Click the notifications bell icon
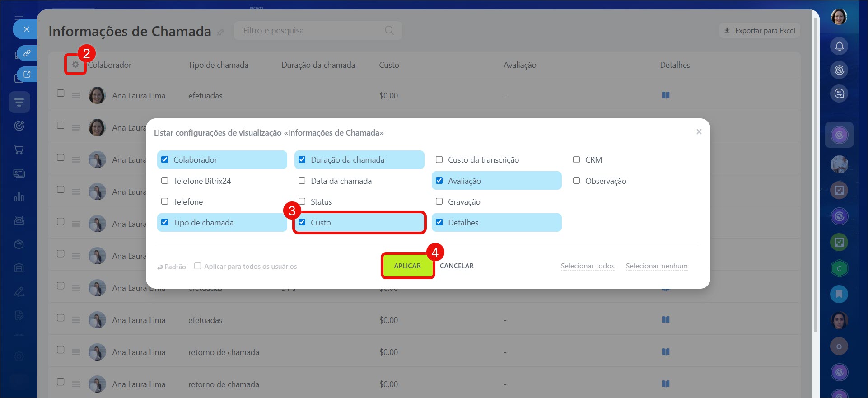 click(839, 46)
